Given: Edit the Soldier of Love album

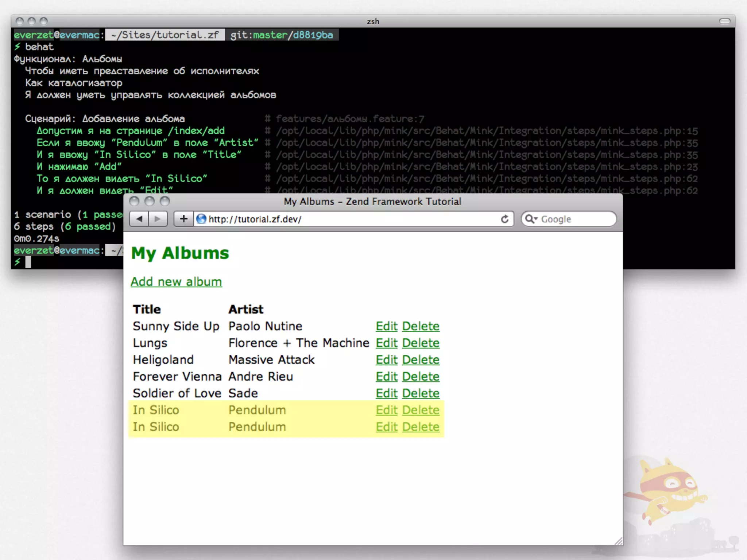Looking at the screenshot, I should point(386,393).
